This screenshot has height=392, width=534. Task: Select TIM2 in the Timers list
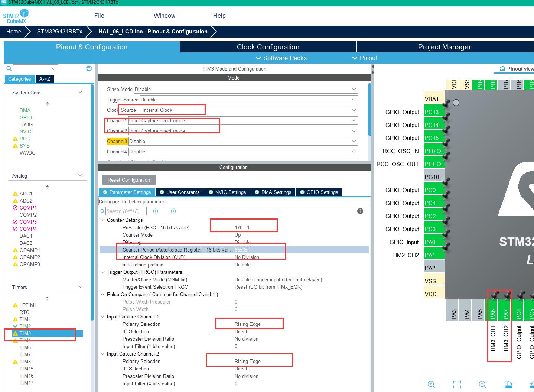click(25, 326)
